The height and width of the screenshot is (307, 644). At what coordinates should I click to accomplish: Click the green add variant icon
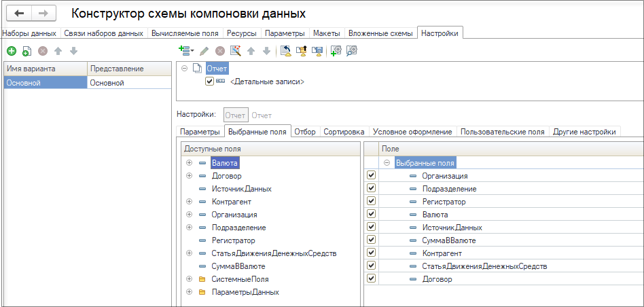click(x=12, y=51)
